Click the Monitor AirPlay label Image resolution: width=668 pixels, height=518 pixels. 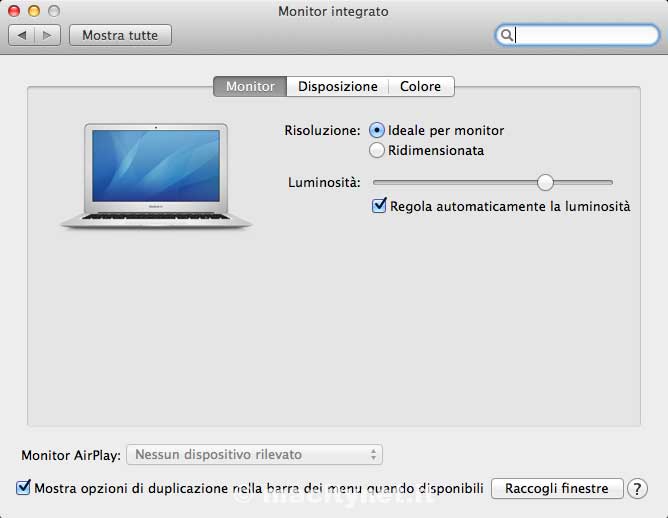[x=71, y=455]
